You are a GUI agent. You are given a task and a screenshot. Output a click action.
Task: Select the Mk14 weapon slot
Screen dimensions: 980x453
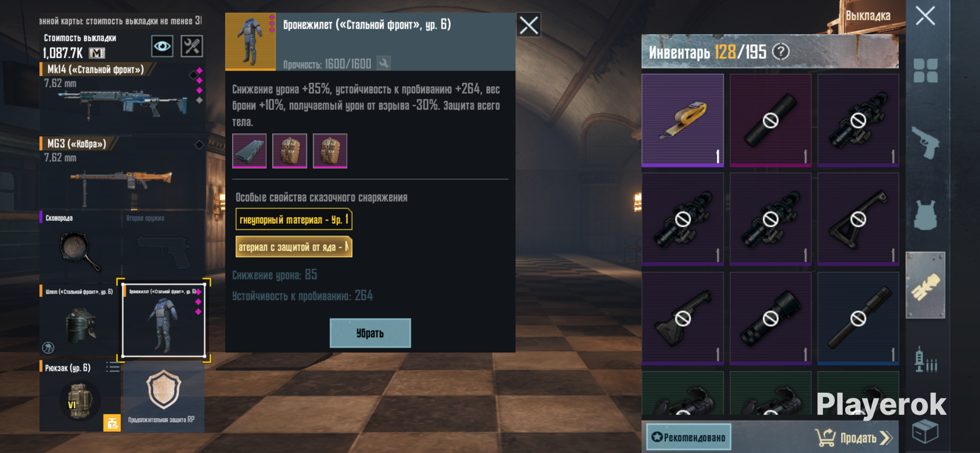pos(122,97)
